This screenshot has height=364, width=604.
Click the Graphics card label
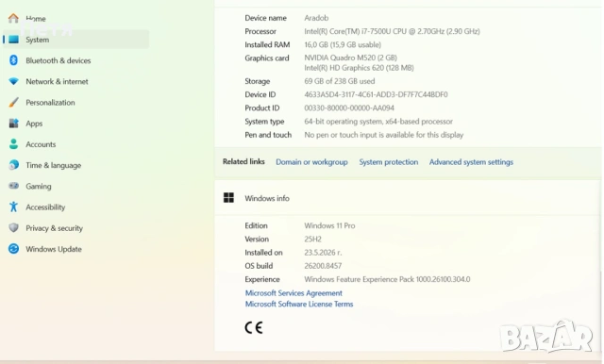point(266,58)
